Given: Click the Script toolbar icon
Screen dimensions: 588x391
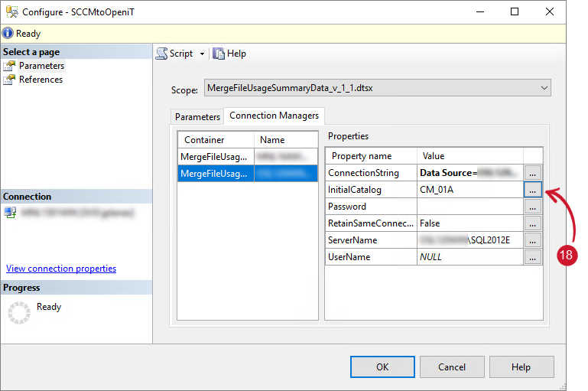Looking at the screenshot, I should 161,54.
